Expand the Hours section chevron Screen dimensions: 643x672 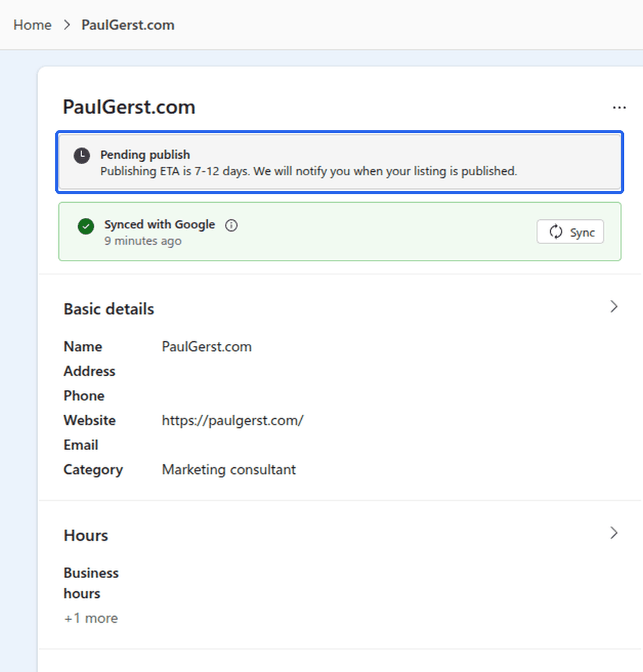point(614,533)
